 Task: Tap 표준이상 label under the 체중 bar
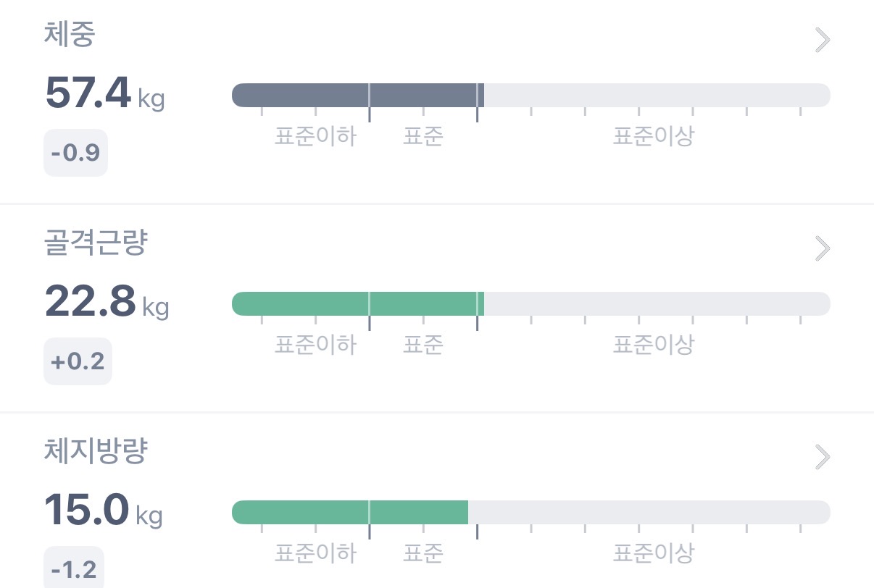pos(653,136)
